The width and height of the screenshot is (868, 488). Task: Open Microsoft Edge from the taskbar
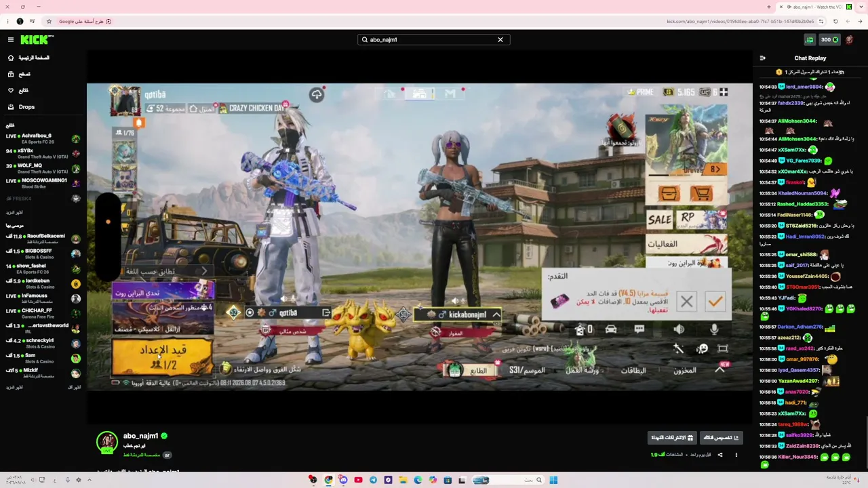coord(418,481)
